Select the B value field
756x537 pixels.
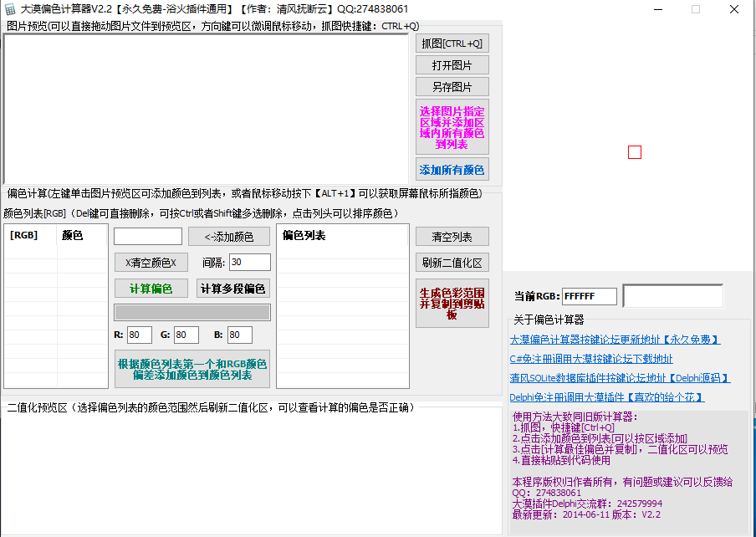click(240, 335)
